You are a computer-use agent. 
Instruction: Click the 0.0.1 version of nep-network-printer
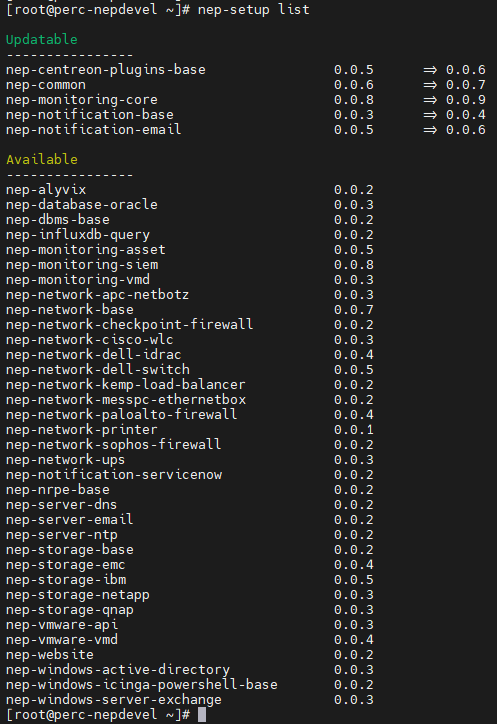coord(354,429)
